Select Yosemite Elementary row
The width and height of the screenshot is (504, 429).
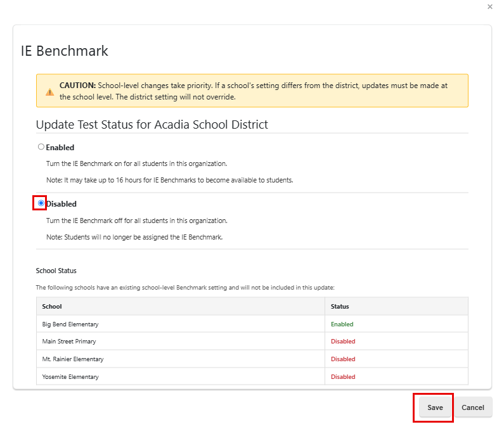pyautogui.click(x=252, y=376)
